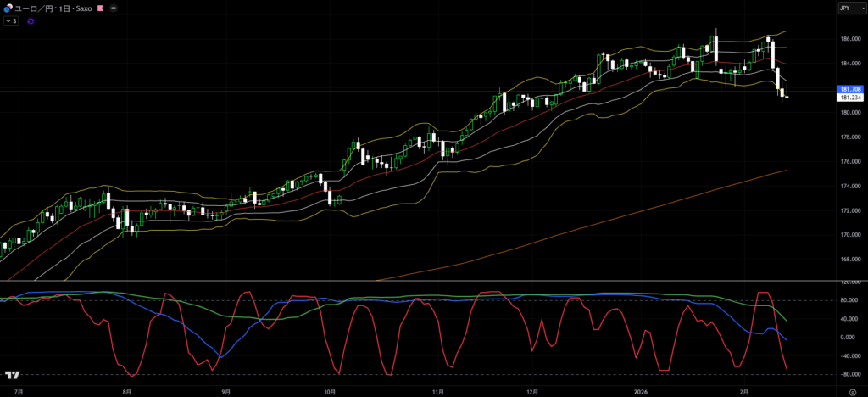The image size is (868, 397).
Task: Click the 8月 label on time axis
Action: tap(126, 393)
